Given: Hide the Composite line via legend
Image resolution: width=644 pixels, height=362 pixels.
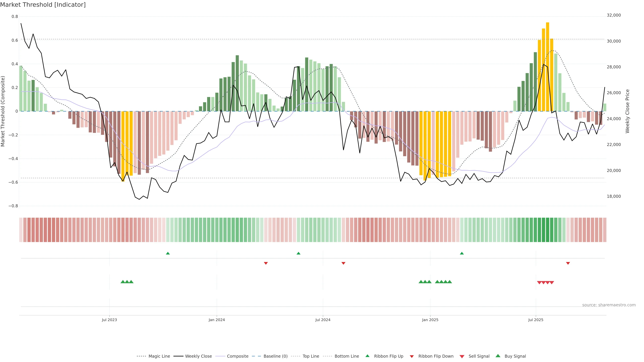Looking at the screenshot, I should pyautogui.click(x=237, y=356).
